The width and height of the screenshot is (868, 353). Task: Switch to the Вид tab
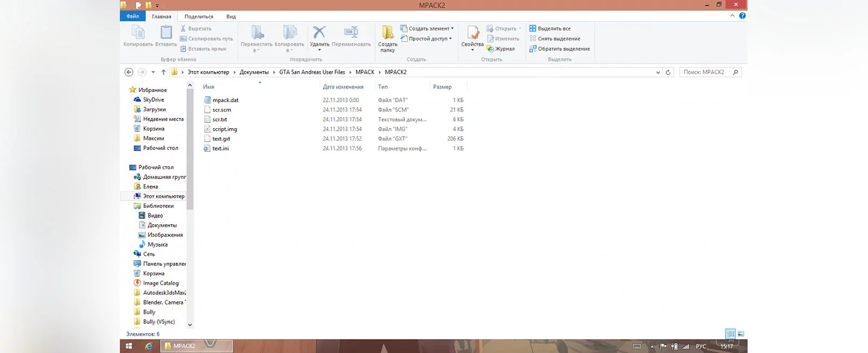pyautogui.click(x=231, y=16)
